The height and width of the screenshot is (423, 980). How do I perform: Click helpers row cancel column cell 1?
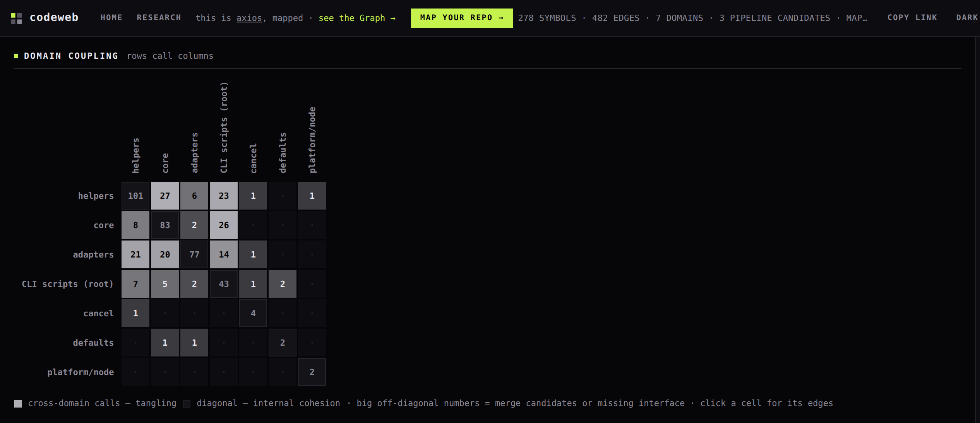click(x=253, y=196)
